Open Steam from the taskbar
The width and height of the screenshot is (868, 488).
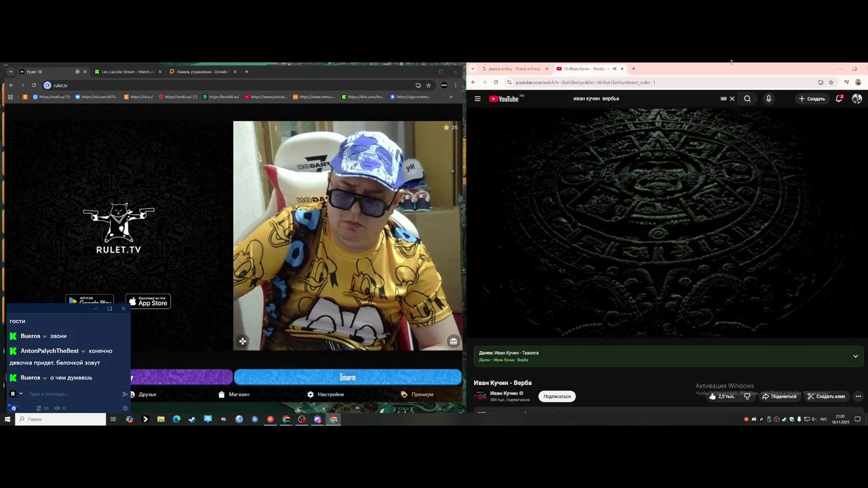192,419
